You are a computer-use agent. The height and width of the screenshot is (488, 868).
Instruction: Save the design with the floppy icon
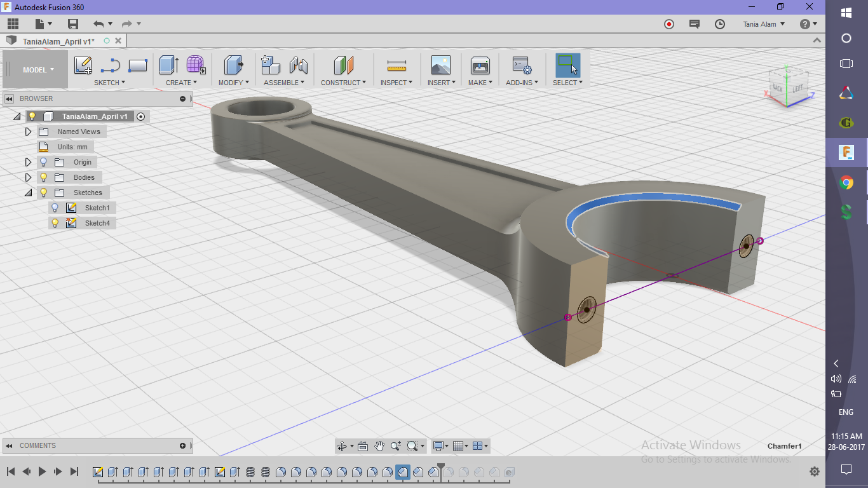point(73,24)
